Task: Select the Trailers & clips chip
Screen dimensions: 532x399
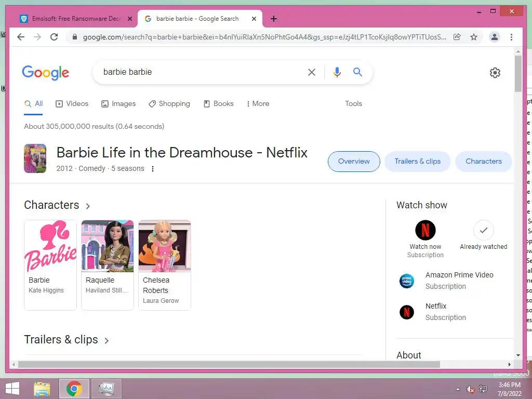Action: click(x=417, y=162)
